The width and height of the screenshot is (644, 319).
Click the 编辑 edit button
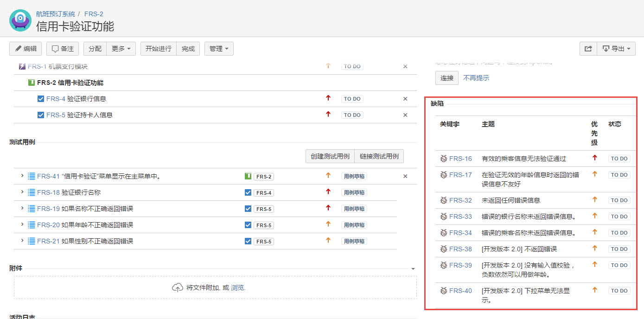[x=26, y=49]
